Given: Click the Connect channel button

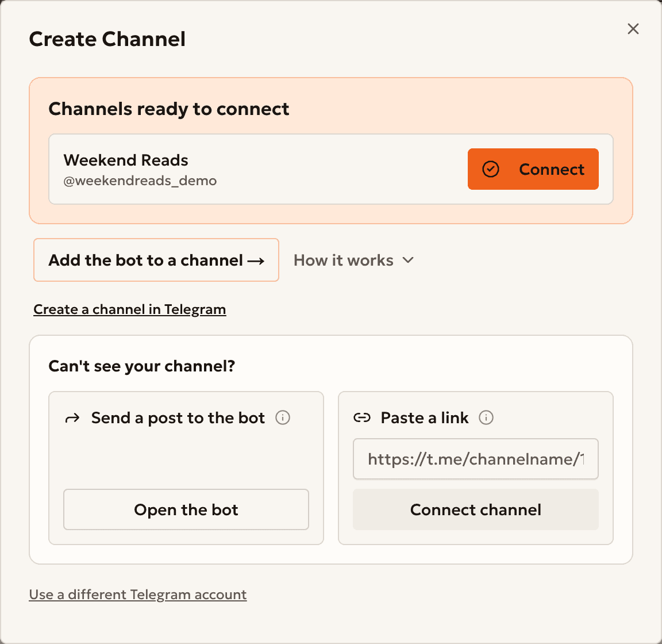Looking at the screenshot, I should point(475,509).
